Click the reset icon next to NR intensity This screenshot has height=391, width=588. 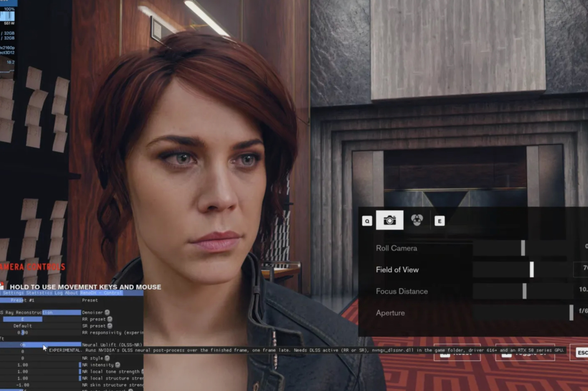[117, 365]
